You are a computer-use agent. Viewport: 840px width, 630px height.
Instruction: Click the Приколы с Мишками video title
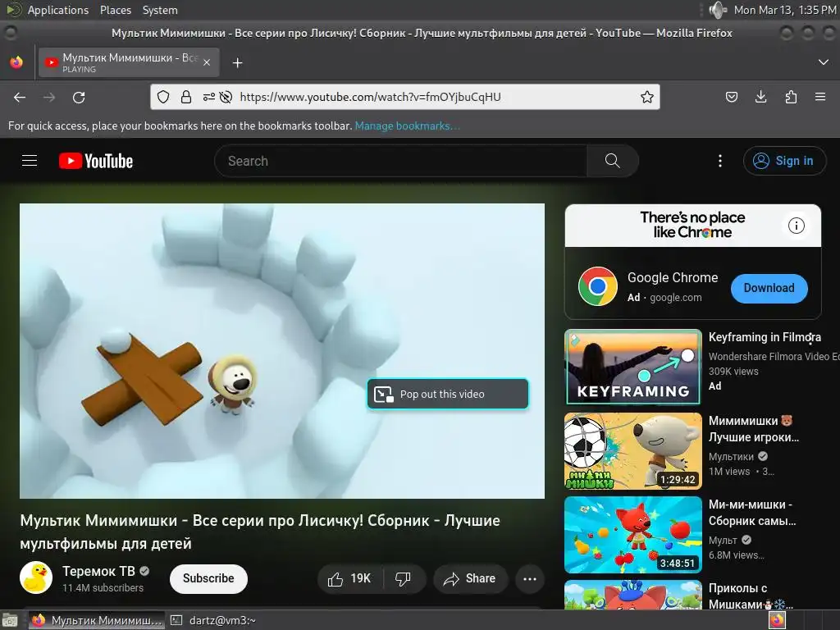pos(750,596)
